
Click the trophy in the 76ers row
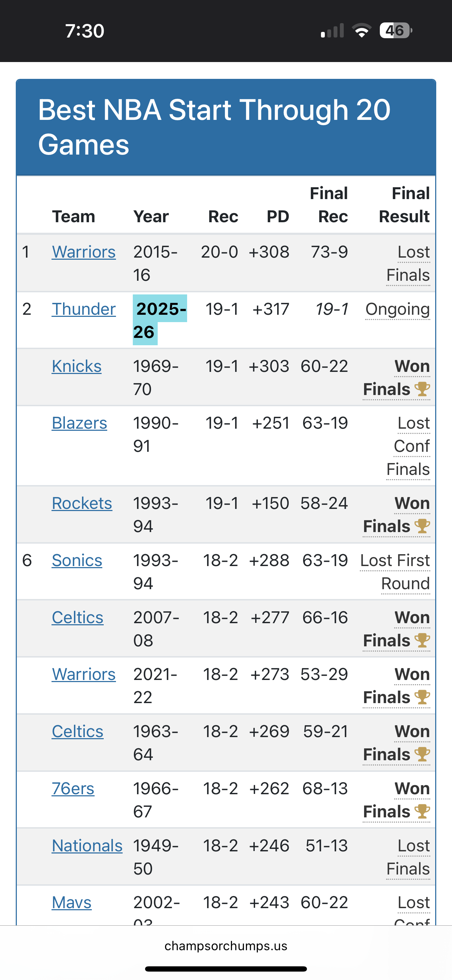pos(422,811)
